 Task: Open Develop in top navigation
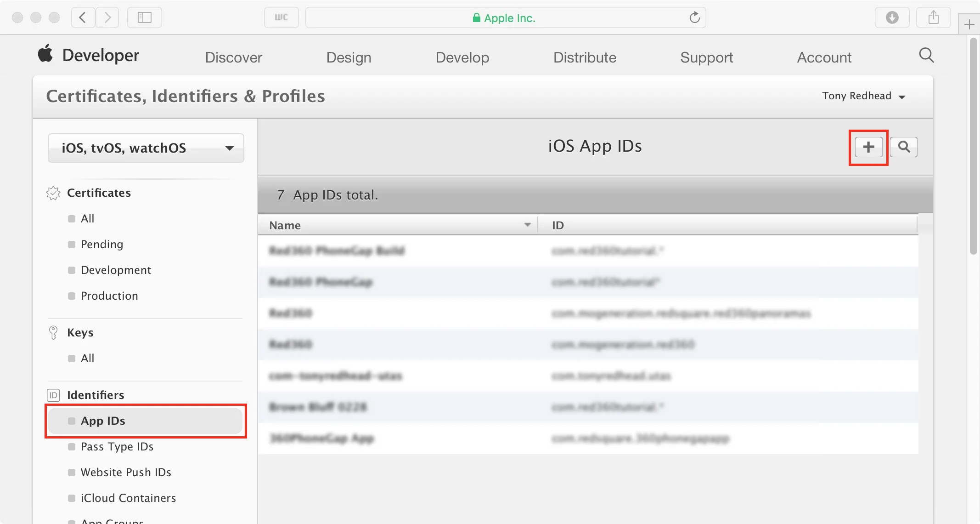[x=462, y=57]
